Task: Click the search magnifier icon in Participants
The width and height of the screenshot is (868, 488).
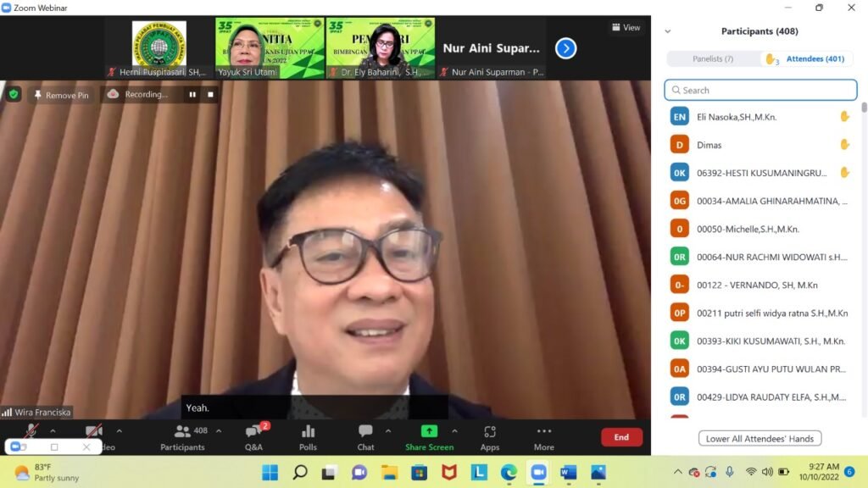Action: tap(676, 90)
